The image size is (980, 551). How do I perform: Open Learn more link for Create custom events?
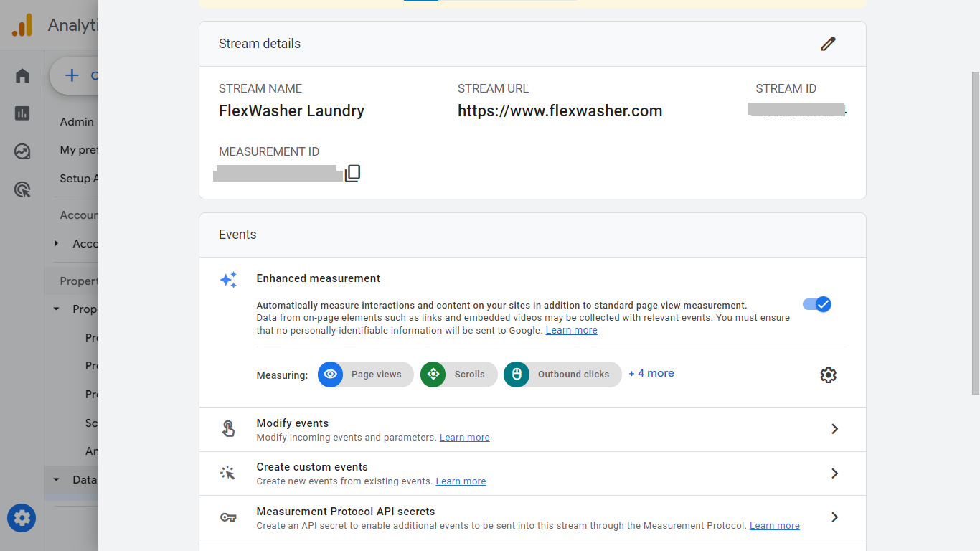(461, 481)
